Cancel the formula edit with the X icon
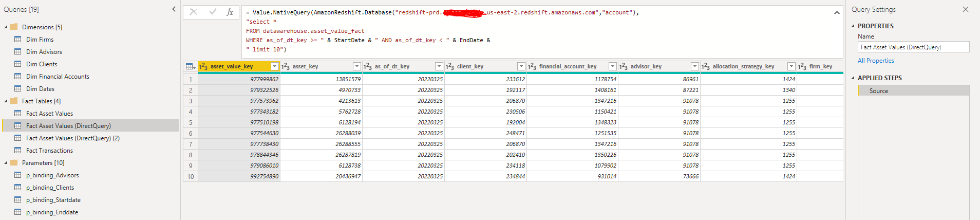 pos(194,12)
